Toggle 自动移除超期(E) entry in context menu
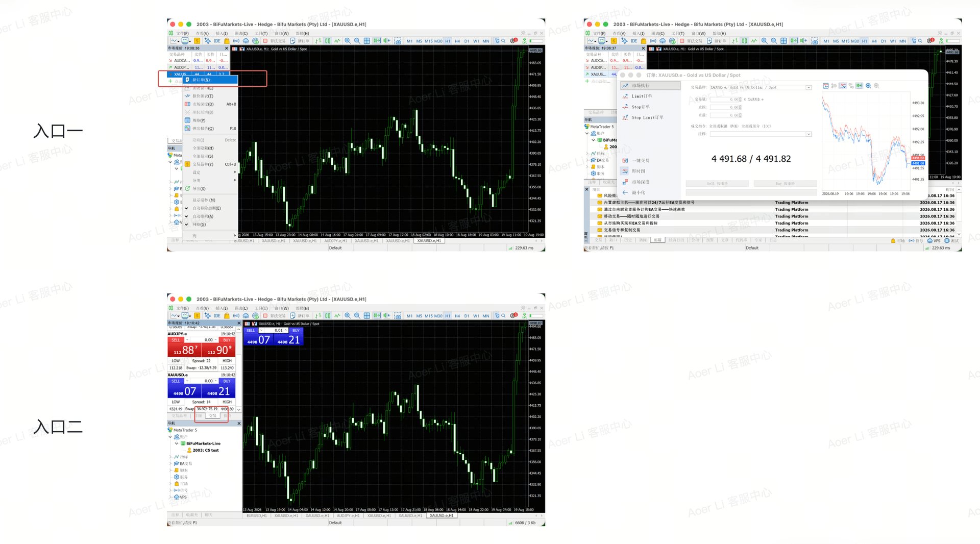 coord(210,208)
